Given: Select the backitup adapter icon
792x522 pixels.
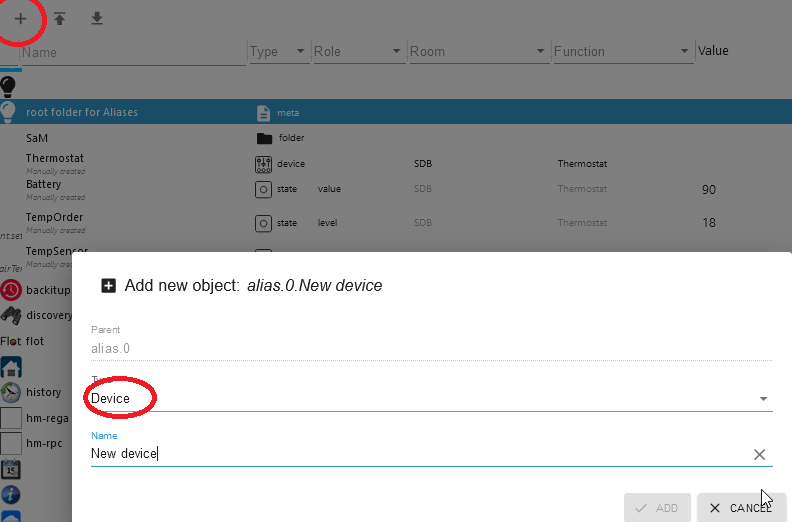Looking at the screenshot, I should coord(11,289).
